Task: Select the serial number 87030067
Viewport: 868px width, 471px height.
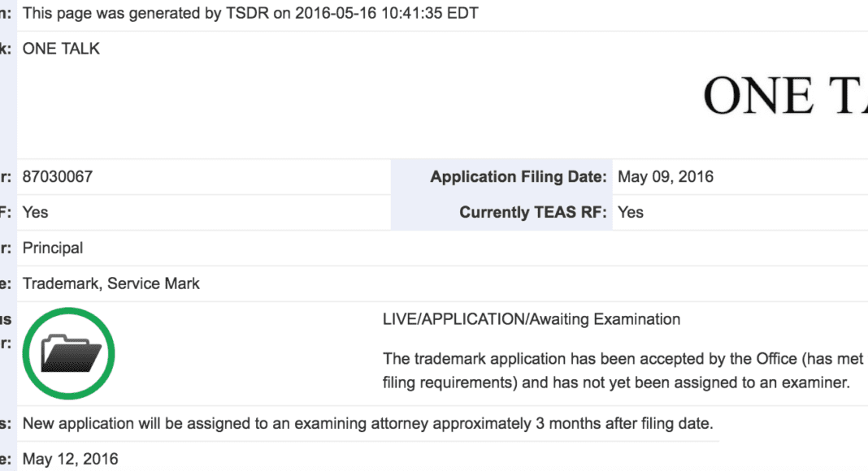Action: [57, 176]
